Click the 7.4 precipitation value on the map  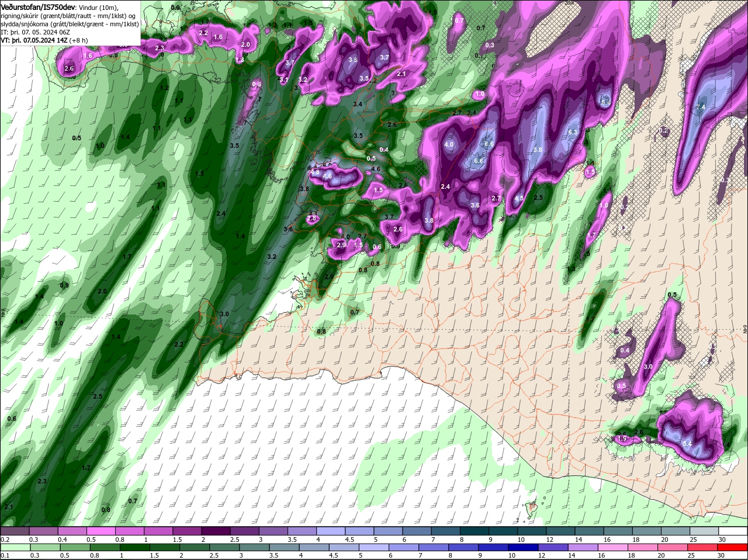coord(701,108)
